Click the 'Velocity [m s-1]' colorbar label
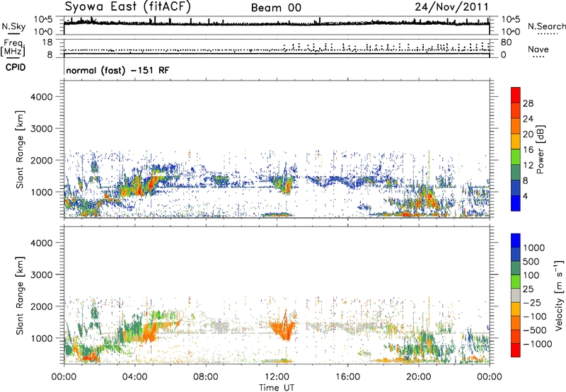This screenshot has height=392, width=566. pyautogui.click(x=559, y=295)
